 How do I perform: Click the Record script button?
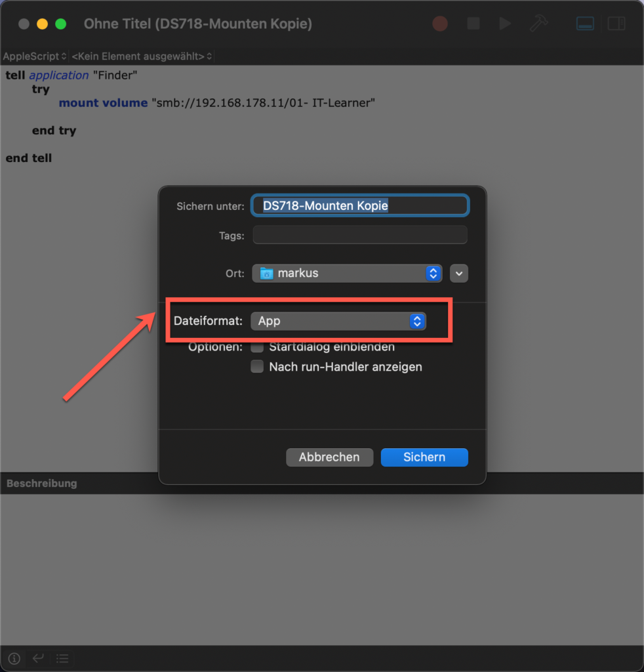440,24
